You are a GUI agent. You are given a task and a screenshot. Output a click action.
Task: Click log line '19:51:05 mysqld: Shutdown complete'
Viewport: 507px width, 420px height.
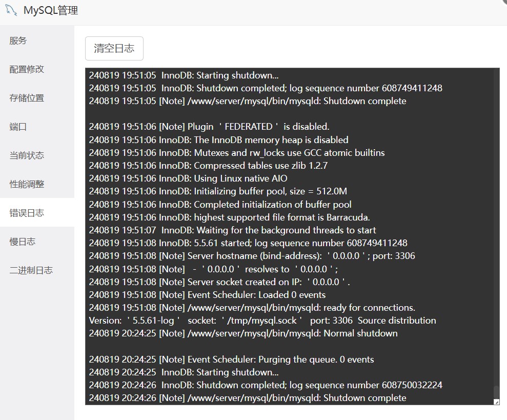click(248, 101)
